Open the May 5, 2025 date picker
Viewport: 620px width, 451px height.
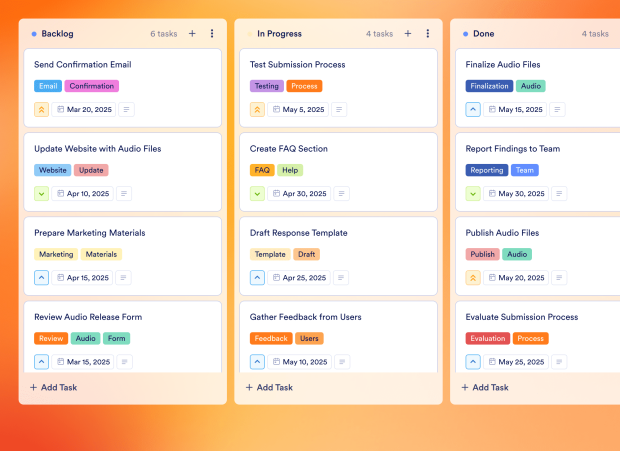pos(299,109)
